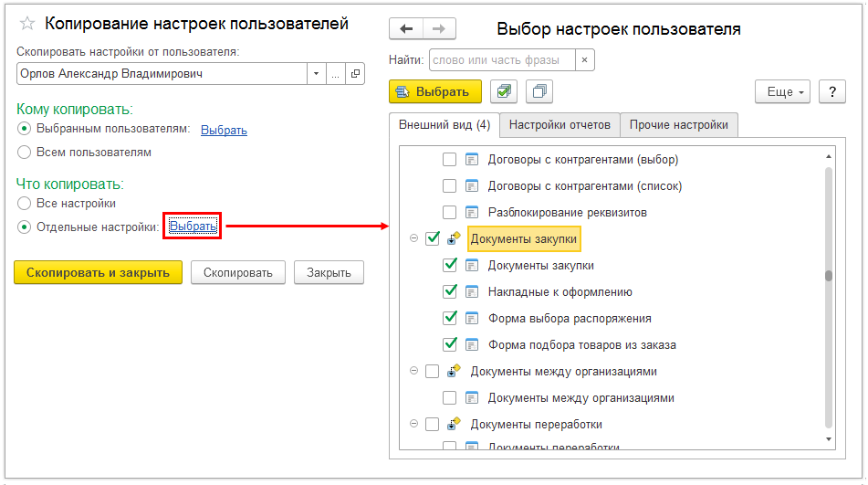The width and height of the screenshot is (868, 485).
Task: Collapse the Документы закупки tree group
Action: pos(413,239)
